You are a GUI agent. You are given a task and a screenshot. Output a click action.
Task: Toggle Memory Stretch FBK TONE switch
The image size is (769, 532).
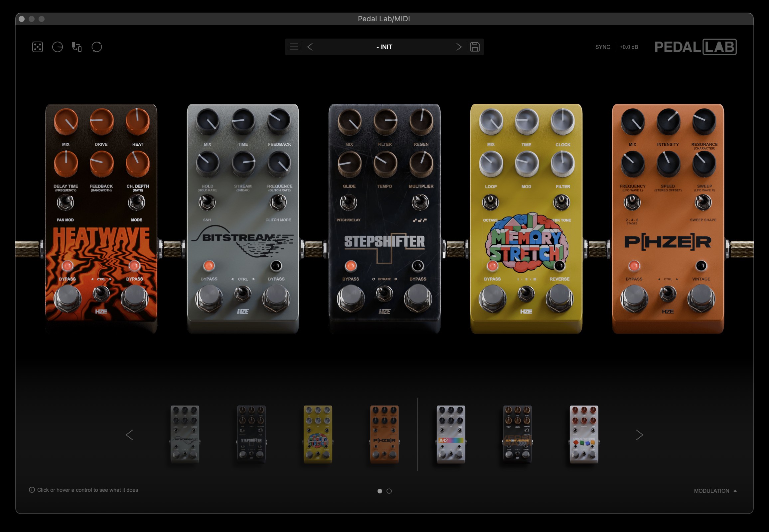(561, 202)
